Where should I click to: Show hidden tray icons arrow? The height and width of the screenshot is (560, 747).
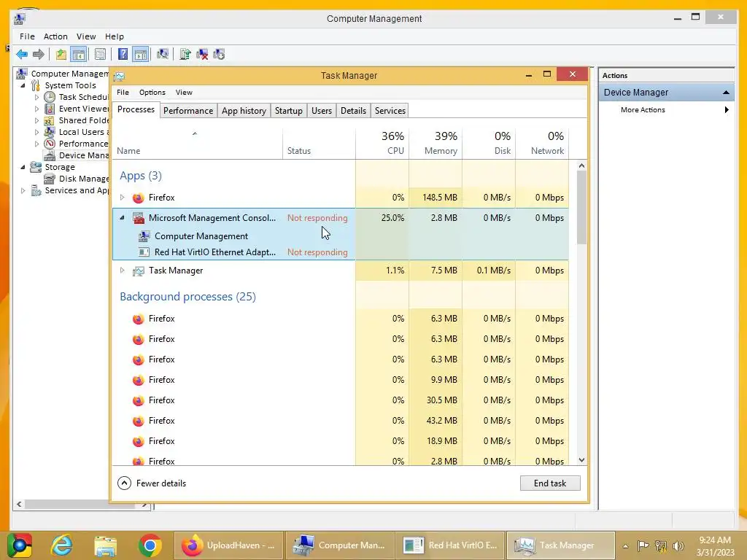point(625,546)
